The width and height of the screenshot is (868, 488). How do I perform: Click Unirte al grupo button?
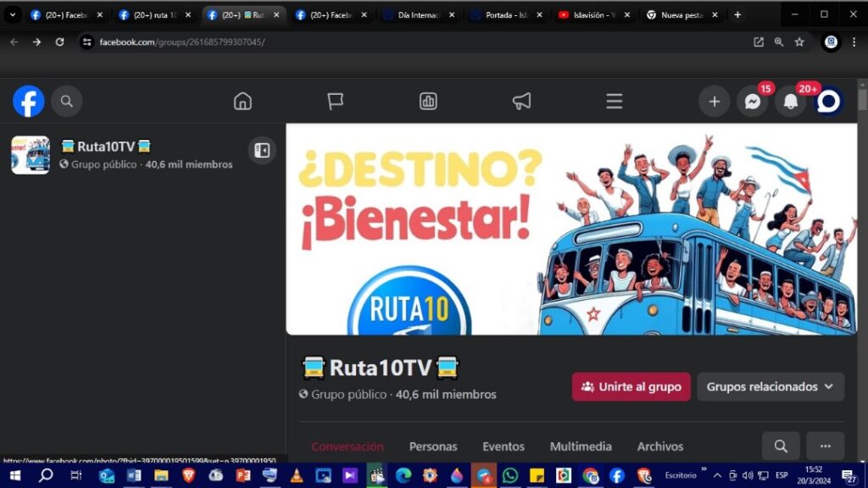pos(631,386)
